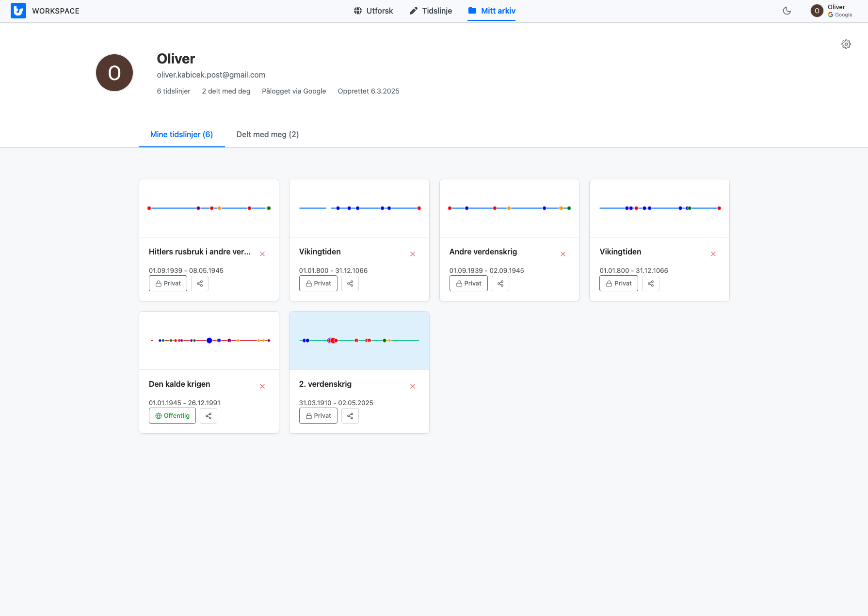Toggle Offentlig visibility on Den kalde krigen
The image size is (868, 616).
point(172,416)
